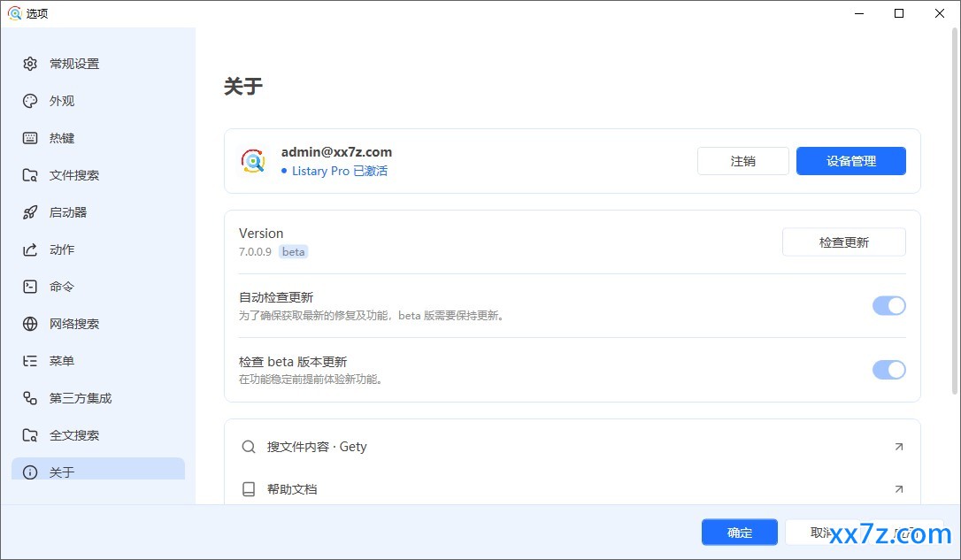This screenshot has height=560, width=961.
Task: Click the 设备管理 button
Action: 850,161
